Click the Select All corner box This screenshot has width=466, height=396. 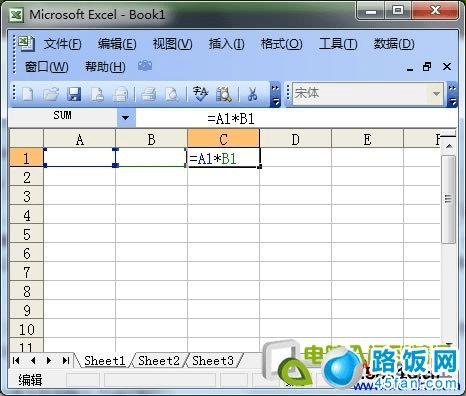click(x=26, y=139)
